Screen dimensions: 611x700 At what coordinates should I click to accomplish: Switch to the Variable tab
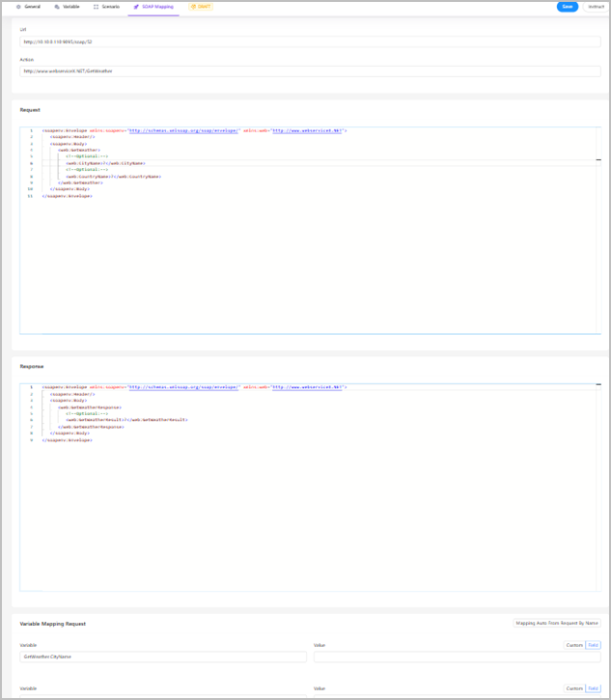(x=67, y=7)
